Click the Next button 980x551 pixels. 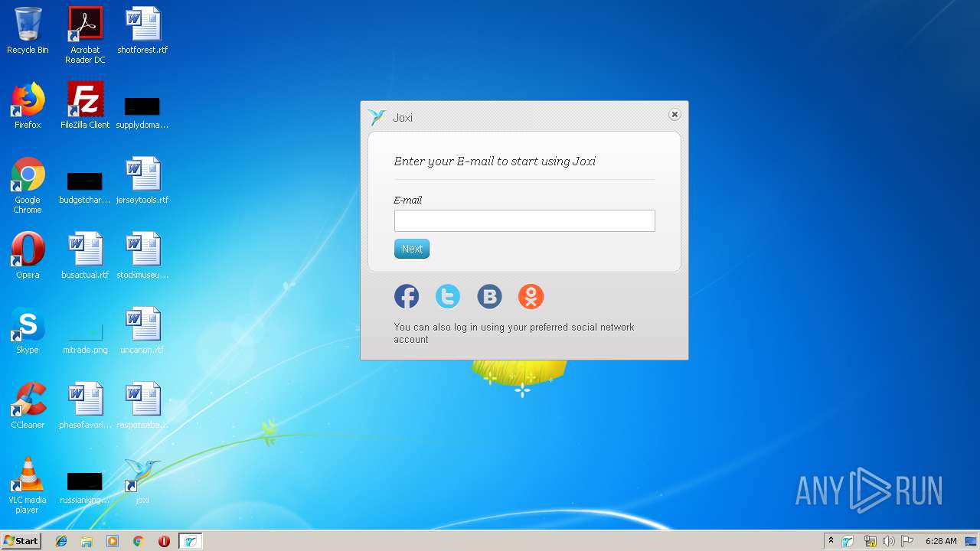[412, 249]
